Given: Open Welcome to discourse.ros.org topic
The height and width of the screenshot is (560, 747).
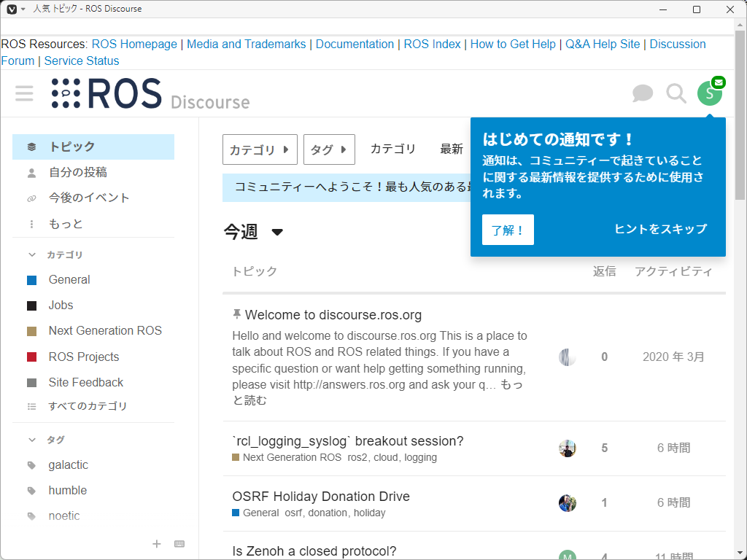Looking at the screenshot, I should tap(333, 315).
